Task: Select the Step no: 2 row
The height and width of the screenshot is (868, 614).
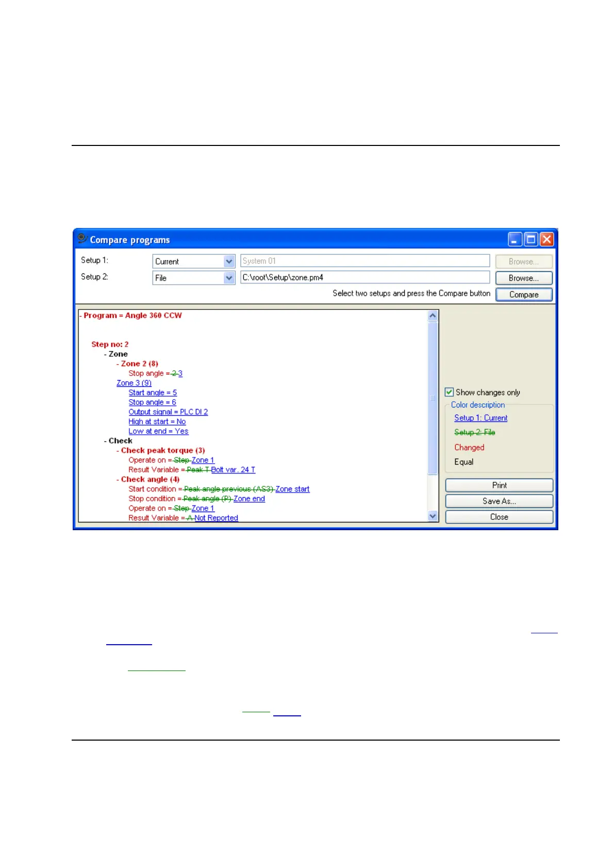Action: point(110,345)
